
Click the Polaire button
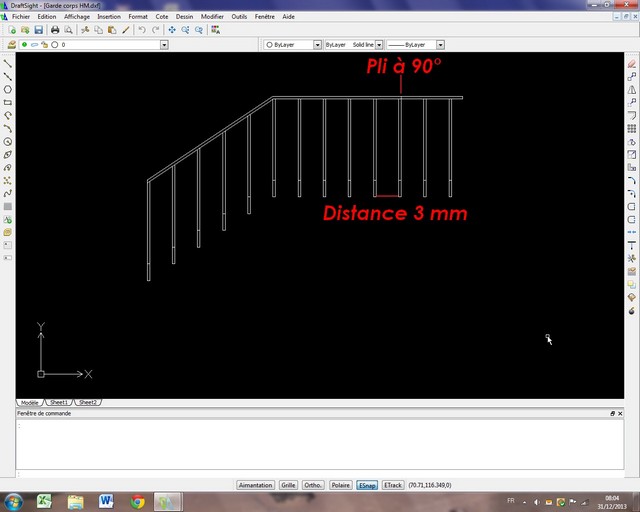point(341,485)
